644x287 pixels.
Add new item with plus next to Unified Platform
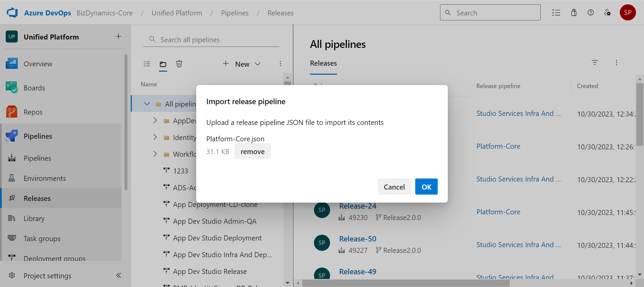[x=118, y=37]
